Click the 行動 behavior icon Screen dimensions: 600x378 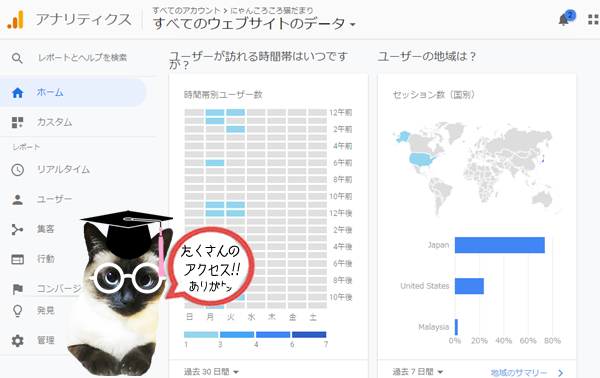click(18, 259)
